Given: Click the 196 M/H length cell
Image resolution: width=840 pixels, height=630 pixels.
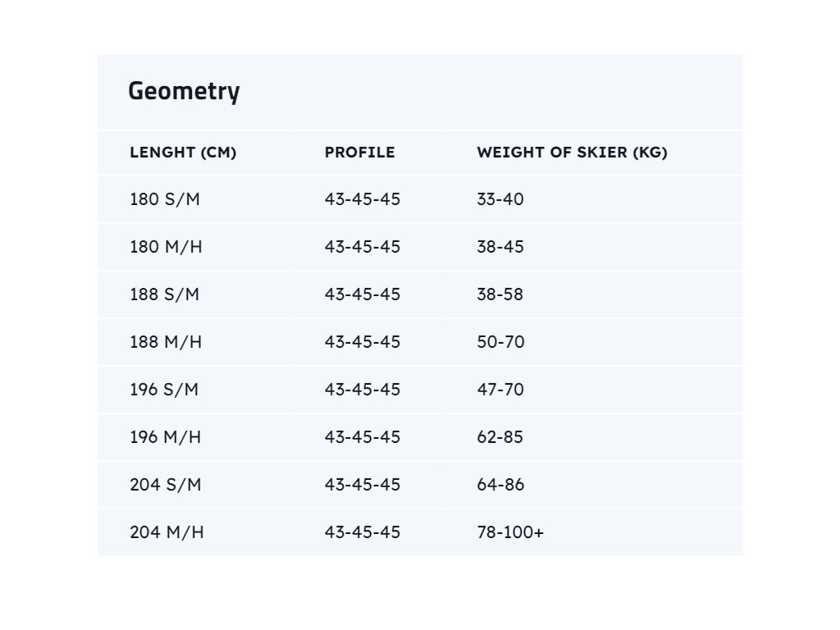Looking at the screenshot, I should tap(165, 437).
